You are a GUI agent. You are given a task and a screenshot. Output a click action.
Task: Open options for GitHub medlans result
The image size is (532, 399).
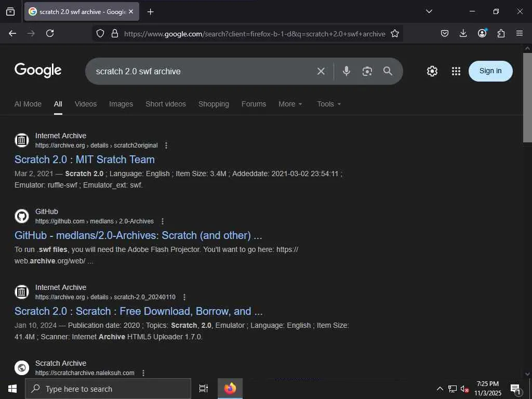point(163,221)
